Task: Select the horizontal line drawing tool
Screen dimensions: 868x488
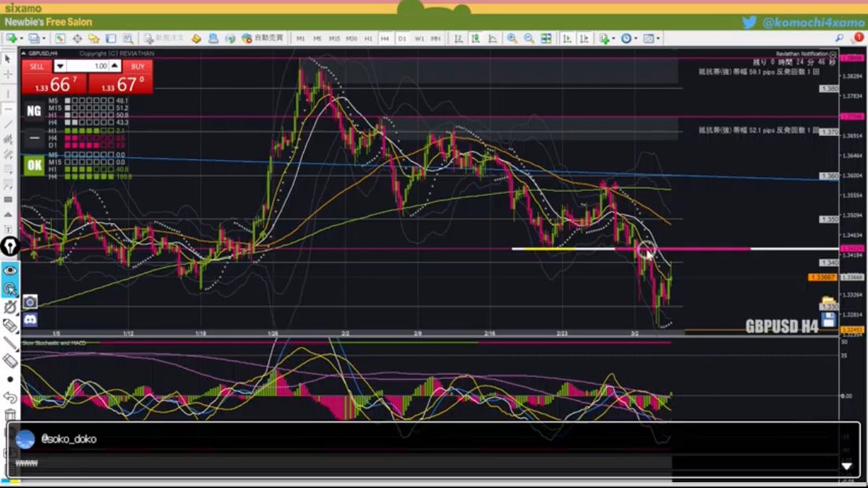Action: [x=9, y=109]
